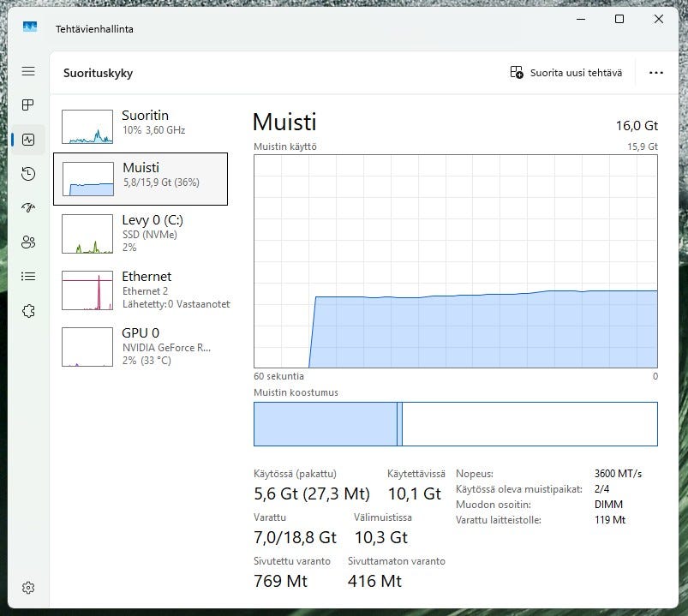The height and width of the screenshot is (616, 688).
Task: Expand the hamburger navigation menu
Action: point(28,71)
